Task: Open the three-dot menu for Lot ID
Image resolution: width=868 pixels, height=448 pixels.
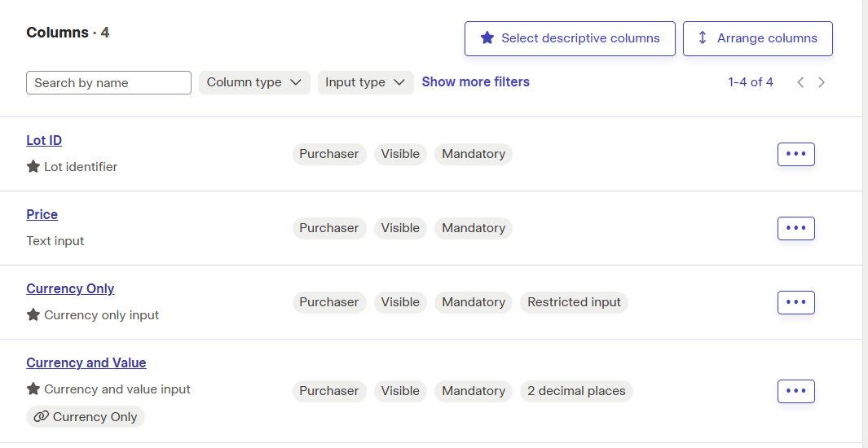Action: [x=796, y=154]
